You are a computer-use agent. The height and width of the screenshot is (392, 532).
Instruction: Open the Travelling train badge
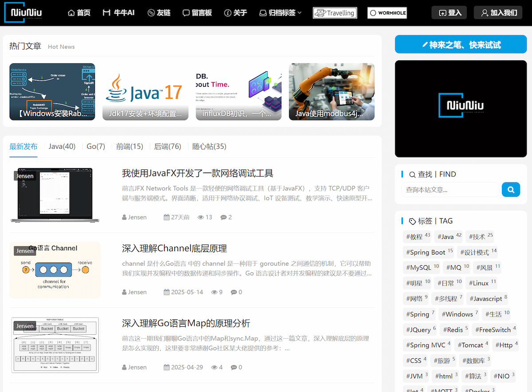pos(335,13)
